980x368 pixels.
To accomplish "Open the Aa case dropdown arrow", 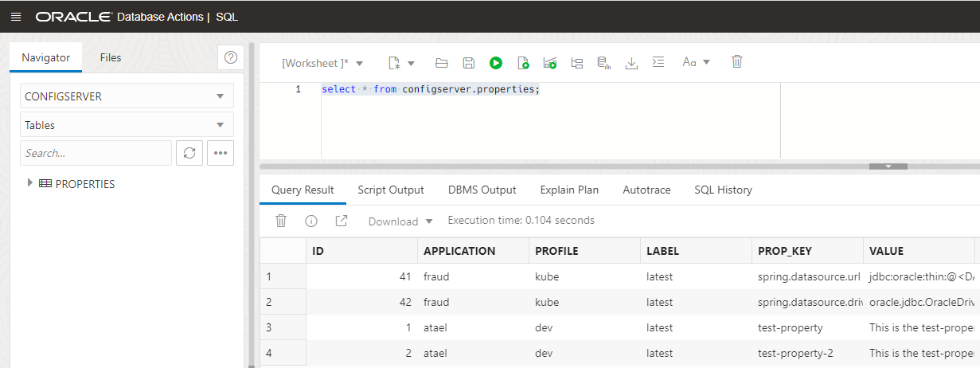I will coord(706,63).
